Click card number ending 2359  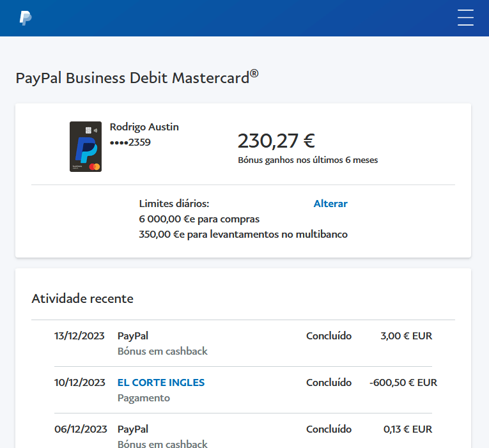(x=130, y=143)
